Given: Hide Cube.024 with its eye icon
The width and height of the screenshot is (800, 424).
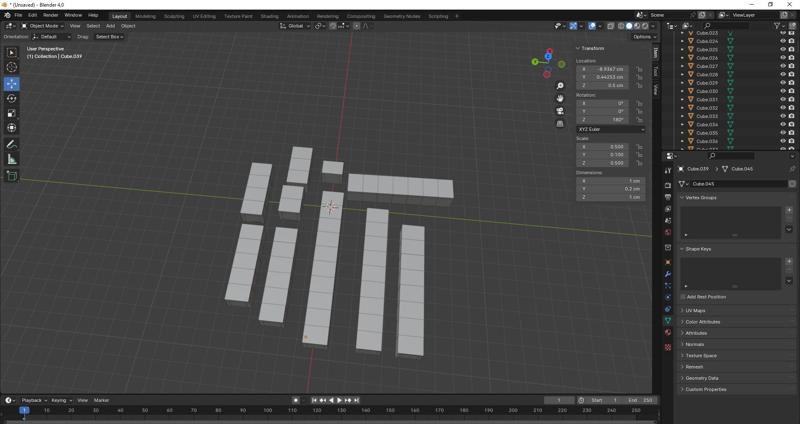Looking at the screenshot, I should [x=782, y=41].
